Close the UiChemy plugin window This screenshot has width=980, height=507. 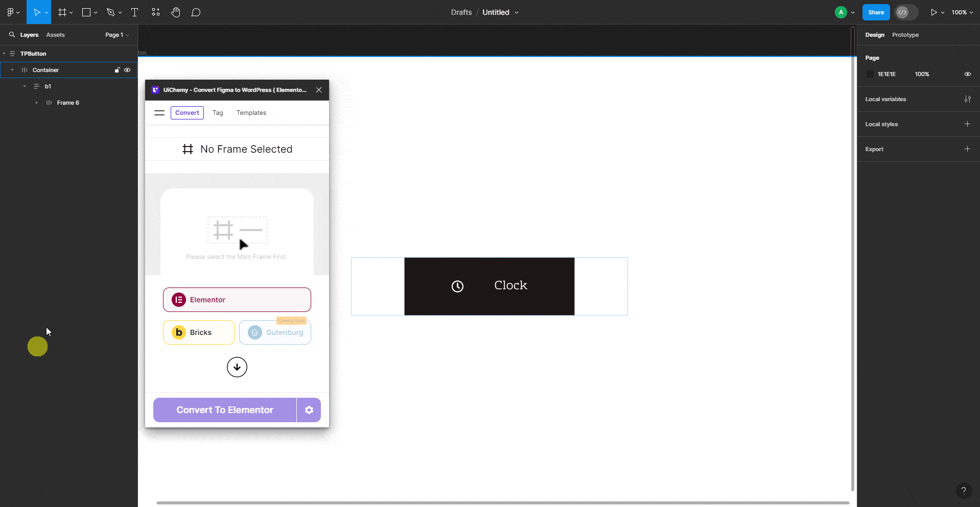click(319, 90)
